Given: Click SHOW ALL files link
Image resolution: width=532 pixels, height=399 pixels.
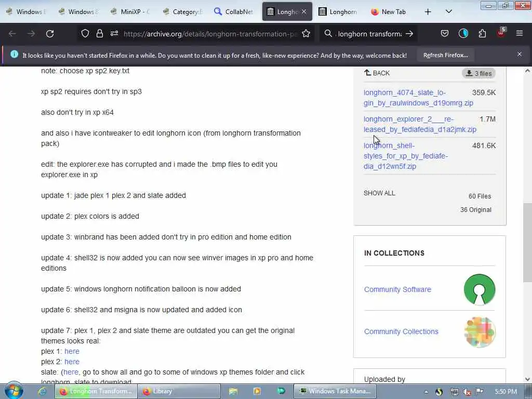Looking at the screenshot, I should tap(379, 193).
